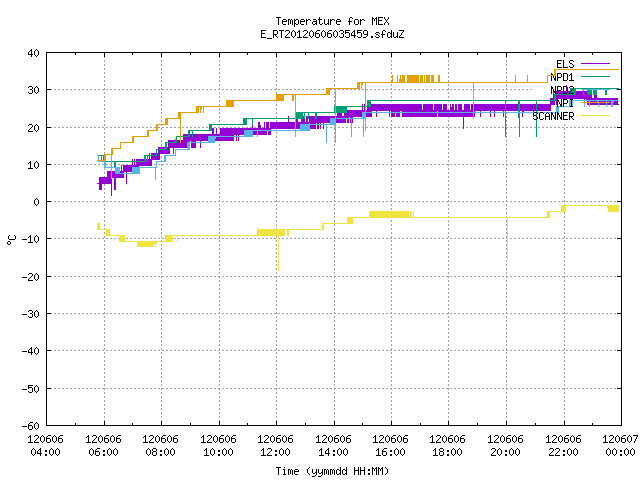The width and height of the screenshot is (640, 480).
Task: Click the orange NPI noisy band near 17:00
Action: tap(416, 79)
